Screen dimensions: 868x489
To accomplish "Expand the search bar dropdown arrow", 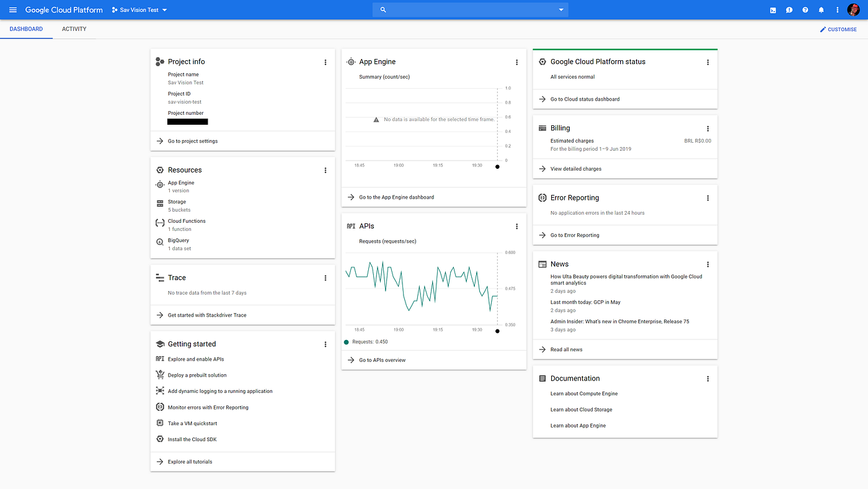I will [561, 10].
